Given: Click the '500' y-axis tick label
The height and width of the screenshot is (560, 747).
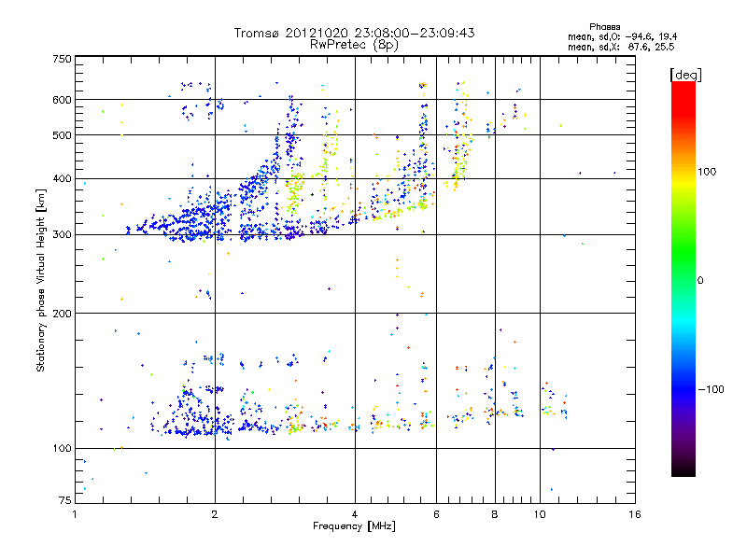Looking at the screenshot, I should [63, 135].
